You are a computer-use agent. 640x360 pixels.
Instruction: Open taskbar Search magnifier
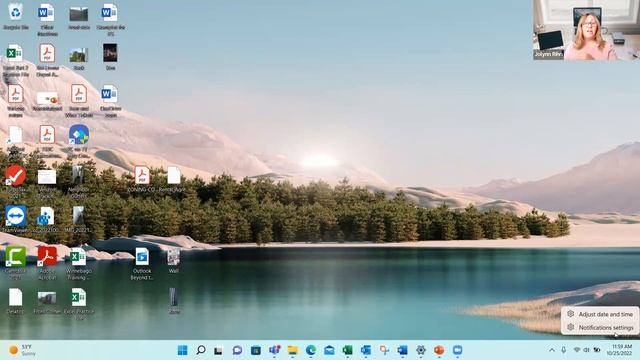[200, 350]
